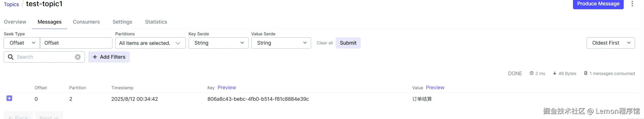Open the Key Serde String dropdown

pos(218,43)
